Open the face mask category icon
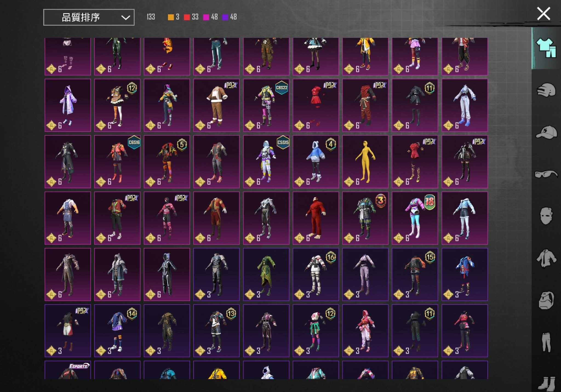561x392 pixels. coord(546,216)
